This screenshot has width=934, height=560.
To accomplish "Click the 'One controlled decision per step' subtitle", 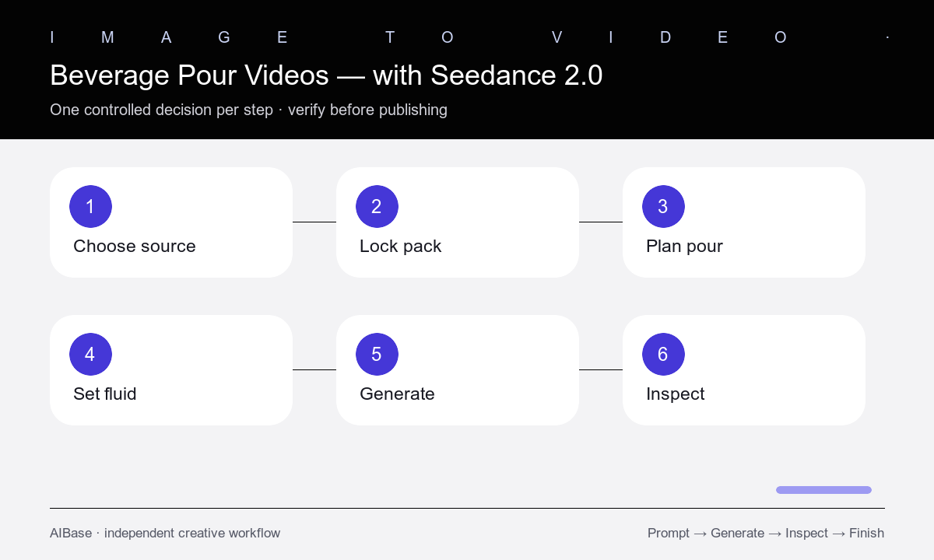I will click(x=248, y=110).
